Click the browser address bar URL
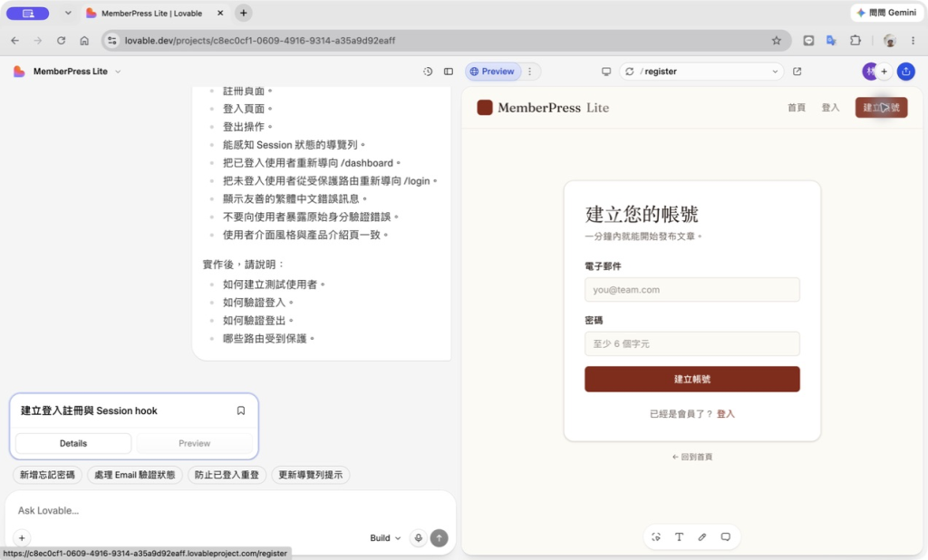 tap(260, 41)
